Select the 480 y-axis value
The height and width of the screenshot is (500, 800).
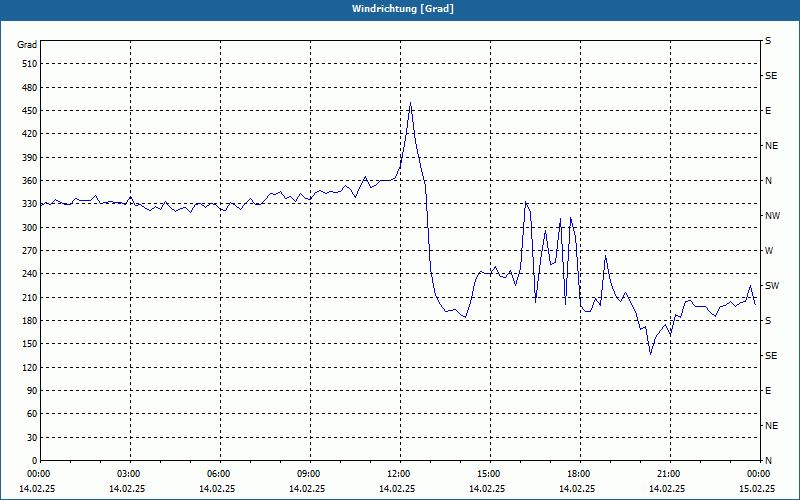click(x=30, y=88)
